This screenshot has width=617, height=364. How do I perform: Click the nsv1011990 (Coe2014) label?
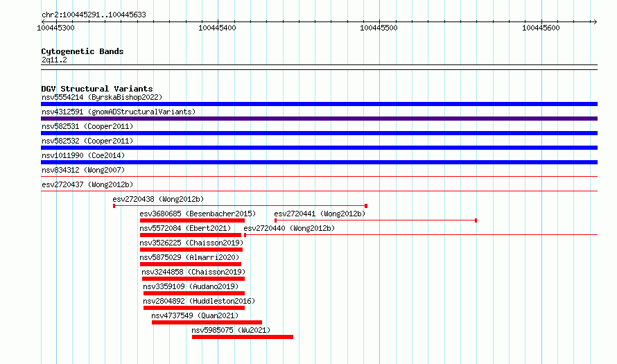(83, 155)
